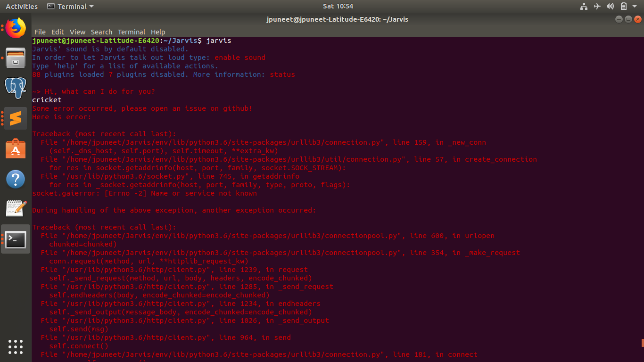Open the Help icon in the dock
Screen dimensions: 644x362
16,179
